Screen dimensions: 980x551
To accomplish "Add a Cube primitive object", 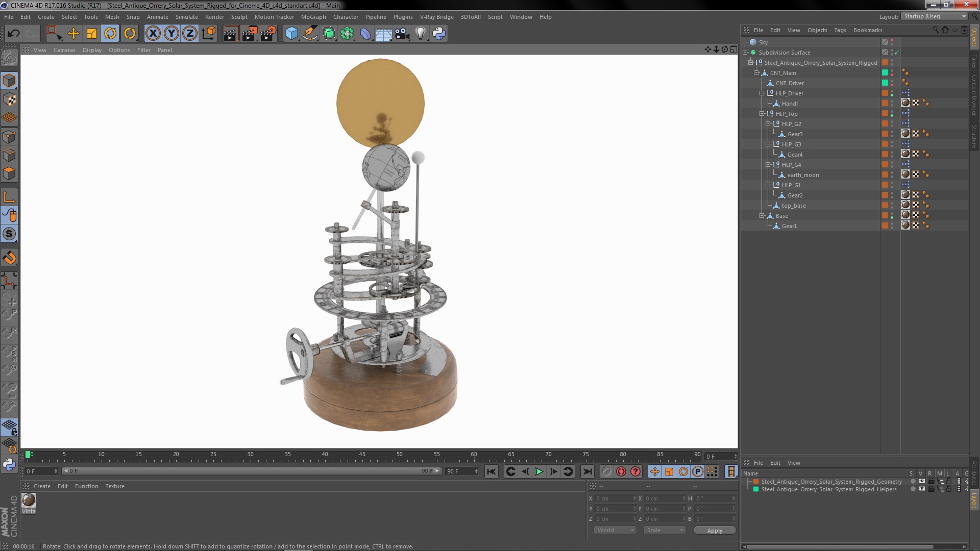I will tap(291, 34).
